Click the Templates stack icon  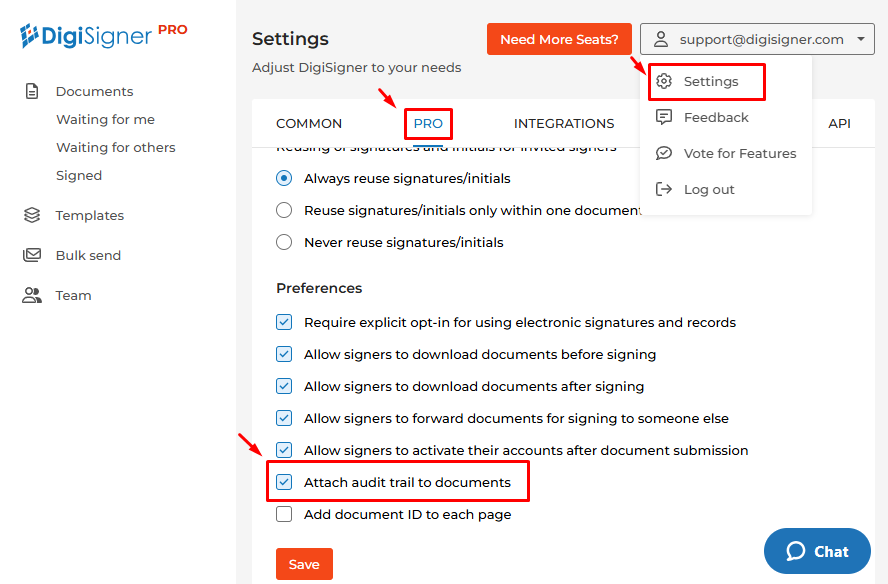click(x=32, y=215)
